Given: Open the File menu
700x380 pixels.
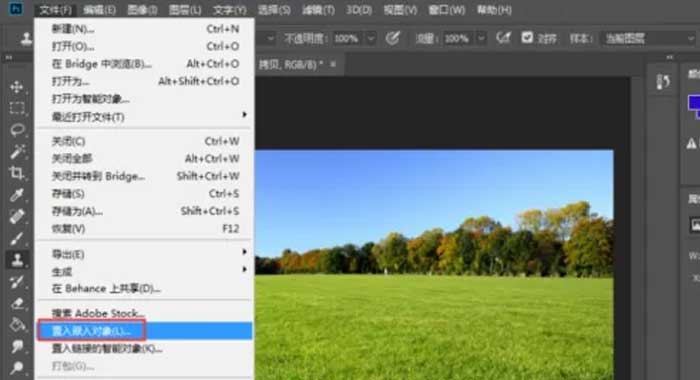Looking at the screenshot, I should point(55,10).
